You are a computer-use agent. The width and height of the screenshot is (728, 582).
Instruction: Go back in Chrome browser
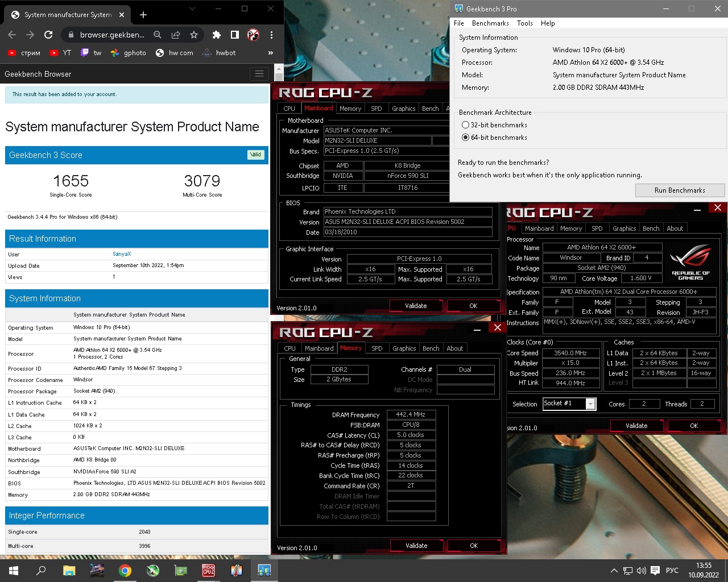click(12, 35)
